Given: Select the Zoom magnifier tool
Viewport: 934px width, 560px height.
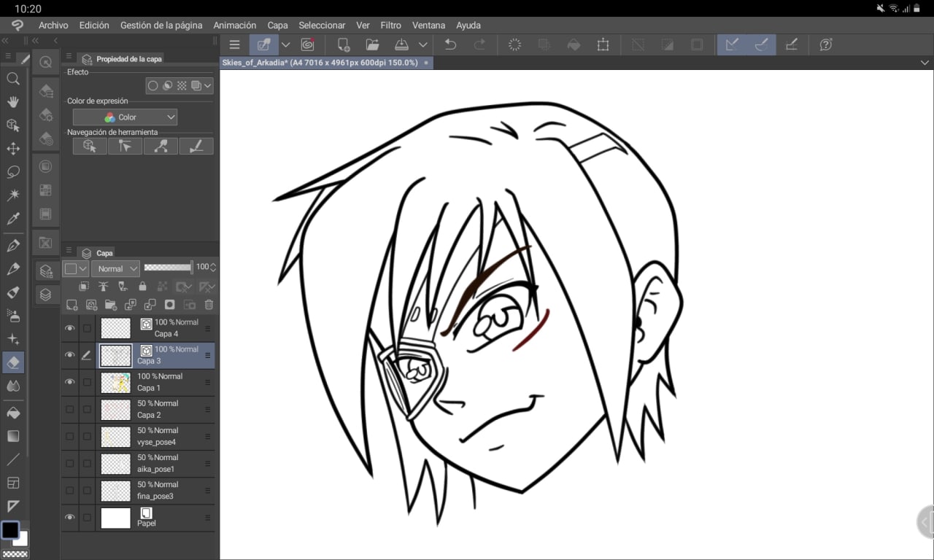Looking at the screenshot, I should pos(13,79).
